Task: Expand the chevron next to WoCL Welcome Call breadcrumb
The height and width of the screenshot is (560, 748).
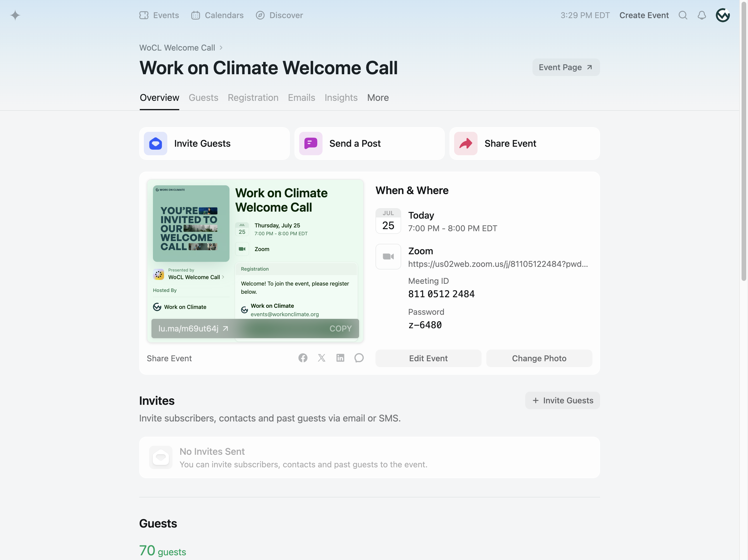Action: pyautogui.click(x=221, y=48)
